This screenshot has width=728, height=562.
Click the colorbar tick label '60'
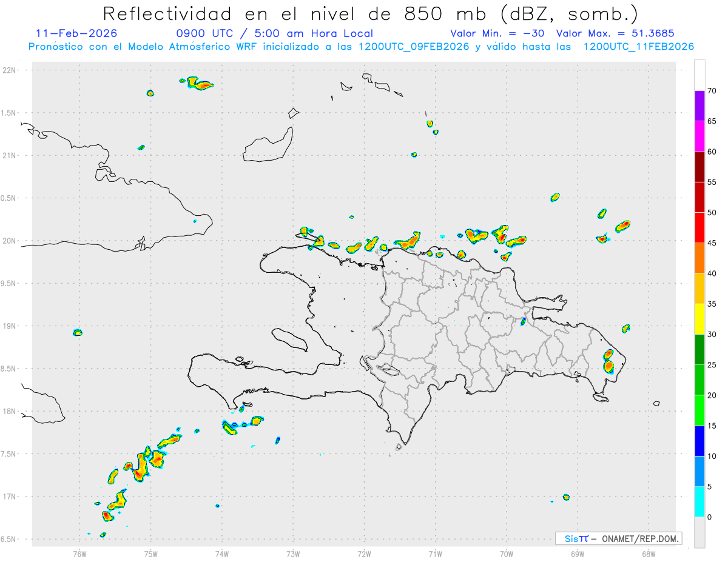[x=712, y=152]
